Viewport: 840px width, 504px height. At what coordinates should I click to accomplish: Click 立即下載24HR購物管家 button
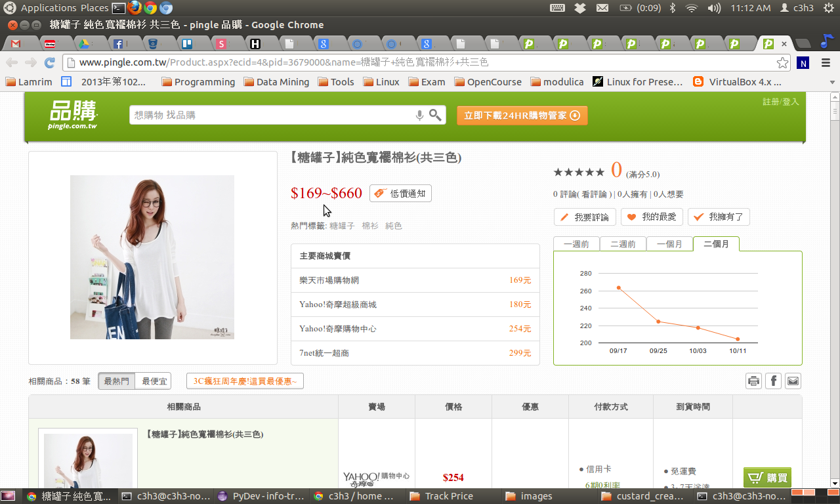pos(522,115)
